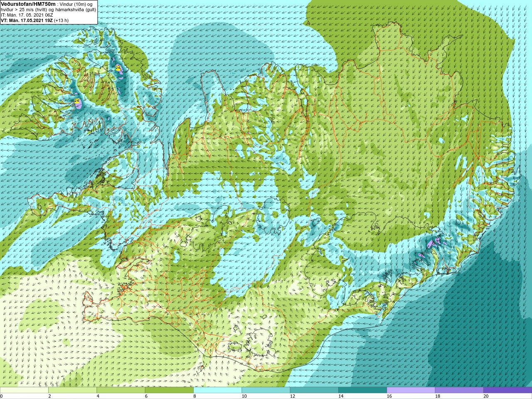
Task: Click the legend scale value 16
Action: 389,396
